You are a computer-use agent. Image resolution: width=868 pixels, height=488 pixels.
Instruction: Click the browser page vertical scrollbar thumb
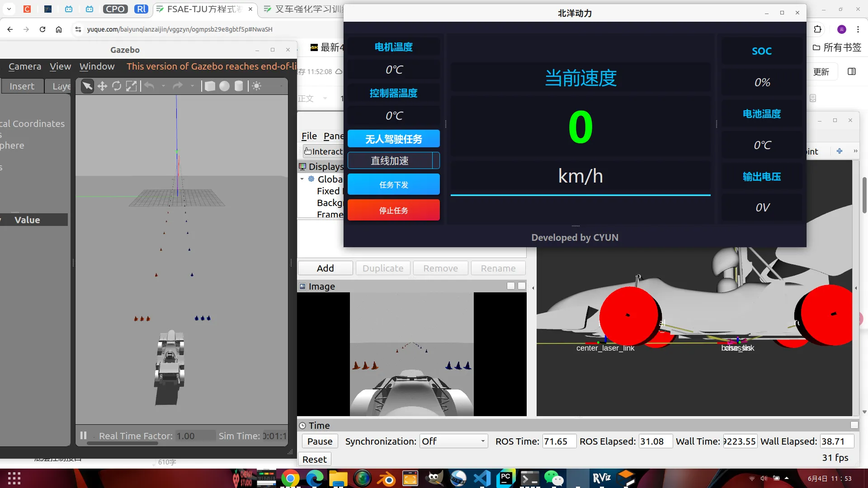[864, 195]
